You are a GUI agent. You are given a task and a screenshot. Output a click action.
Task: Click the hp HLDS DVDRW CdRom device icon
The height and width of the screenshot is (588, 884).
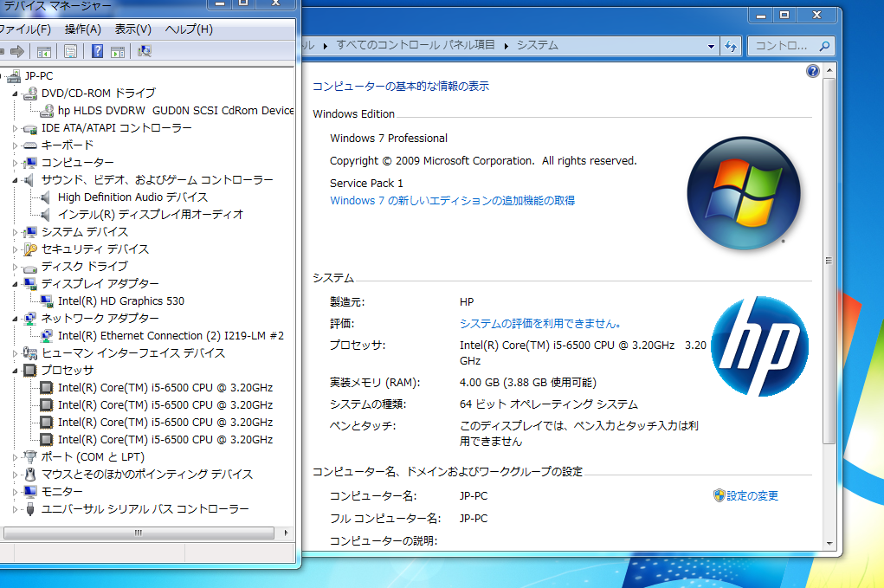[47, 110]
